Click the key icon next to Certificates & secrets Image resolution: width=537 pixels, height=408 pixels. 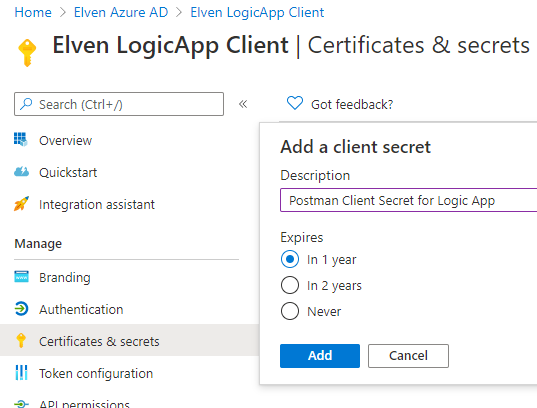pyautogui.click(x=21, y=341)
